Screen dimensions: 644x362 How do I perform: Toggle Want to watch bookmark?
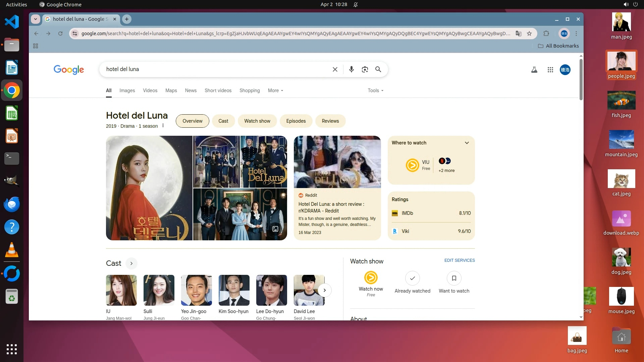[454, 278]
